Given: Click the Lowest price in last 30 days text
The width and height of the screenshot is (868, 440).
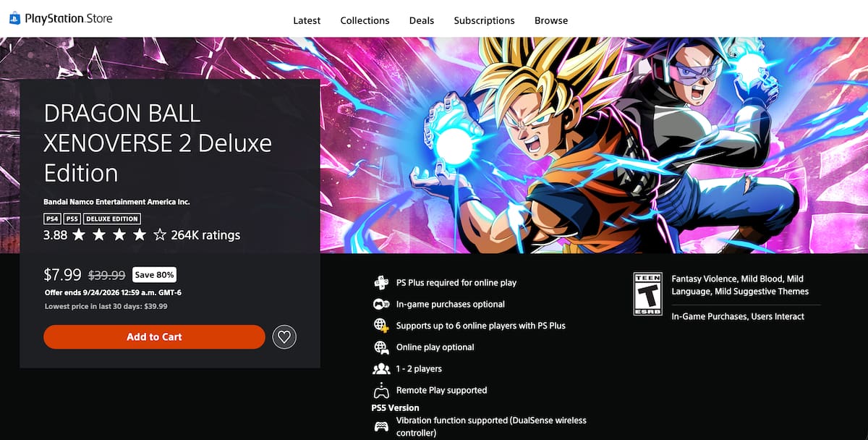Looking at the screenshot, I should tap(106, 306).
